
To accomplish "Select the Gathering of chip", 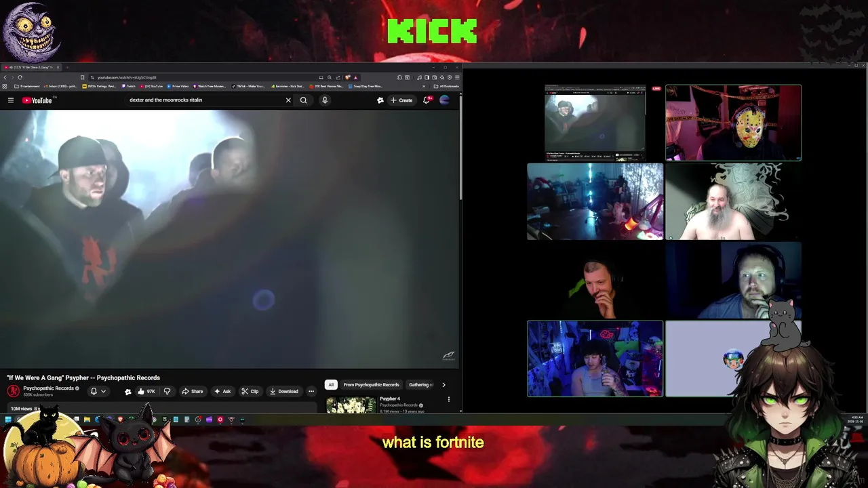I will click(x=420, y=385).
